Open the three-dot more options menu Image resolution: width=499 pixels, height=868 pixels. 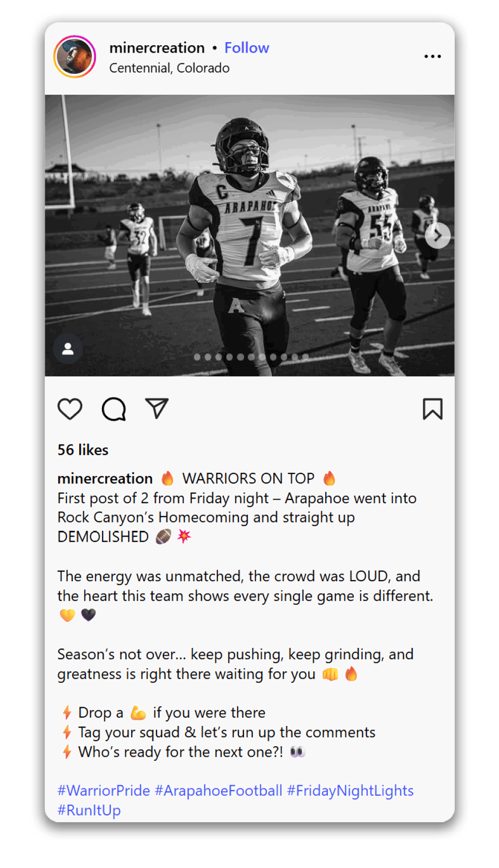click(x=432, y=56)
